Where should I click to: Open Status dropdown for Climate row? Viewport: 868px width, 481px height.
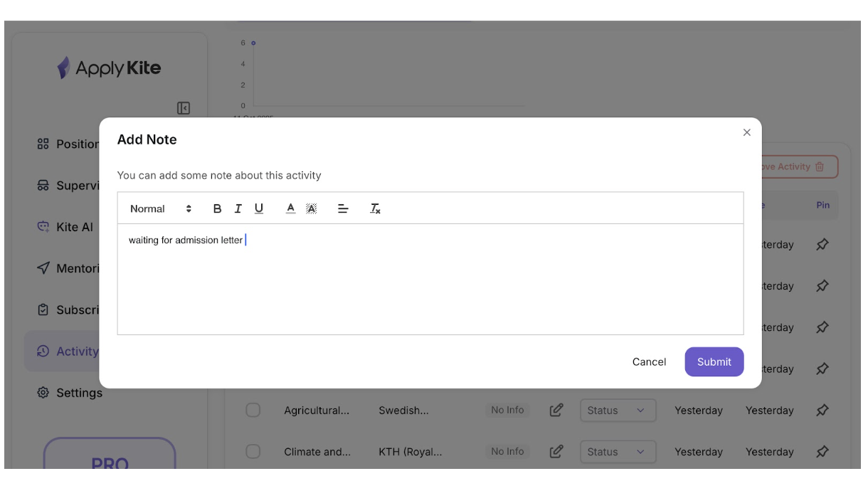617,452
